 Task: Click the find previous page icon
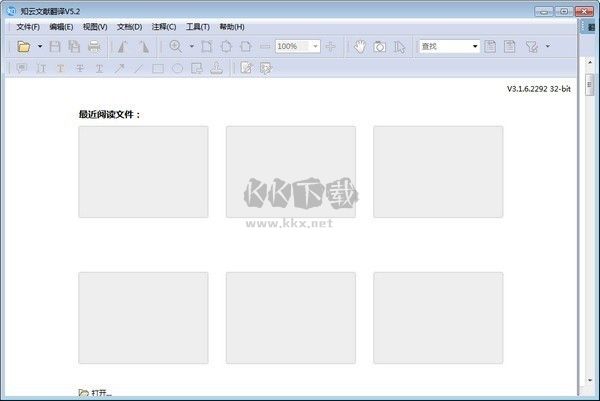pos(490,47)
